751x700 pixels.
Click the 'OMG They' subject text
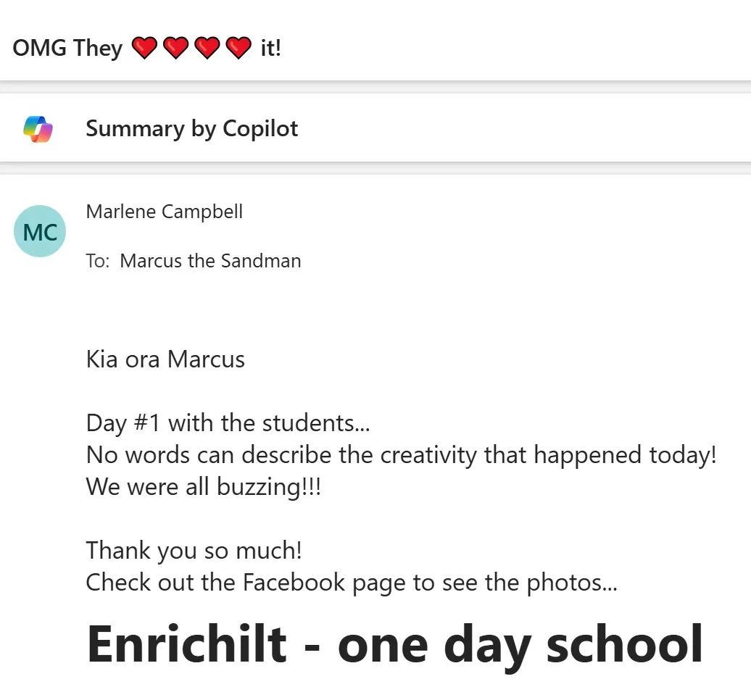(x=67, y=49)
